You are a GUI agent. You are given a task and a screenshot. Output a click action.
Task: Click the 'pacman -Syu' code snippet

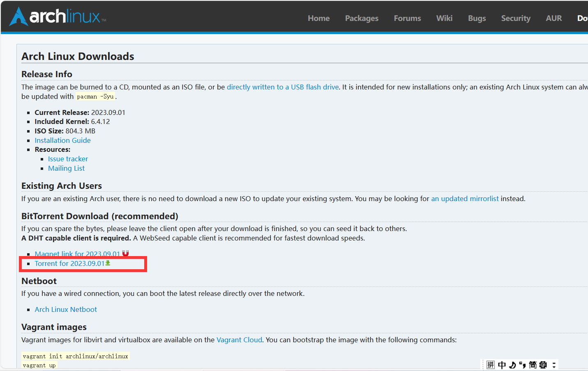point(95,96)
